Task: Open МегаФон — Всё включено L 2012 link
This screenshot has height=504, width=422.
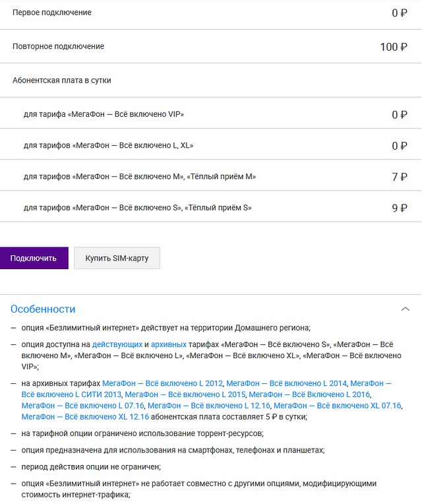Action: 162,383
